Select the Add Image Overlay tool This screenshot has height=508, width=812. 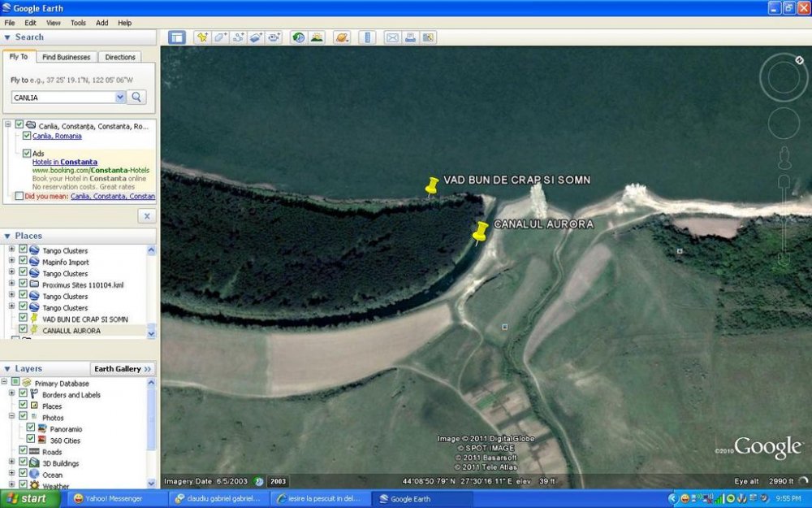pyautogui.click(x=256, y=37)
